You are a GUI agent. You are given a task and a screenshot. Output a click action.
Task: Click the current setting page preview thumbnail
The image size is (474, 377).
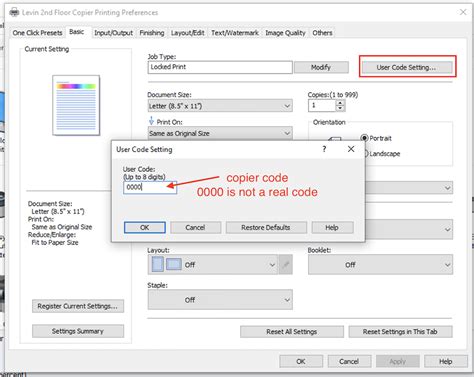pyautogui.click(x=76, y=105)
